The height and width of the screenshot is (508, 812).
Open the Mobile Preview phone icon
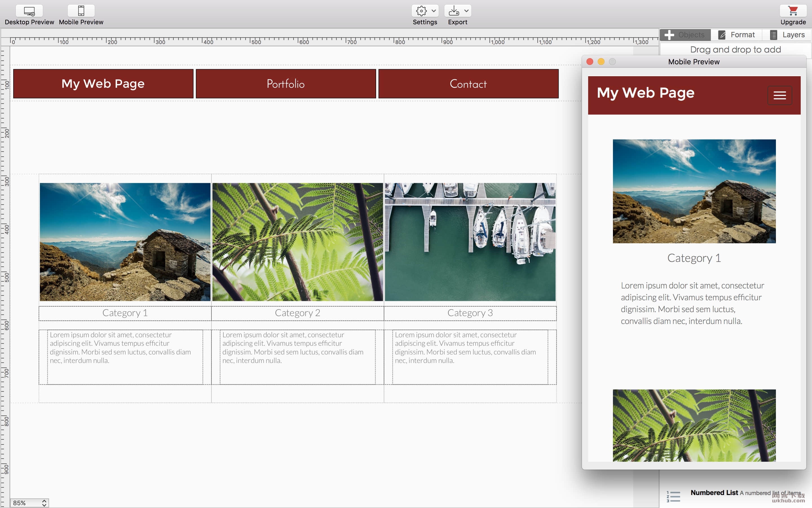(81, 11)
